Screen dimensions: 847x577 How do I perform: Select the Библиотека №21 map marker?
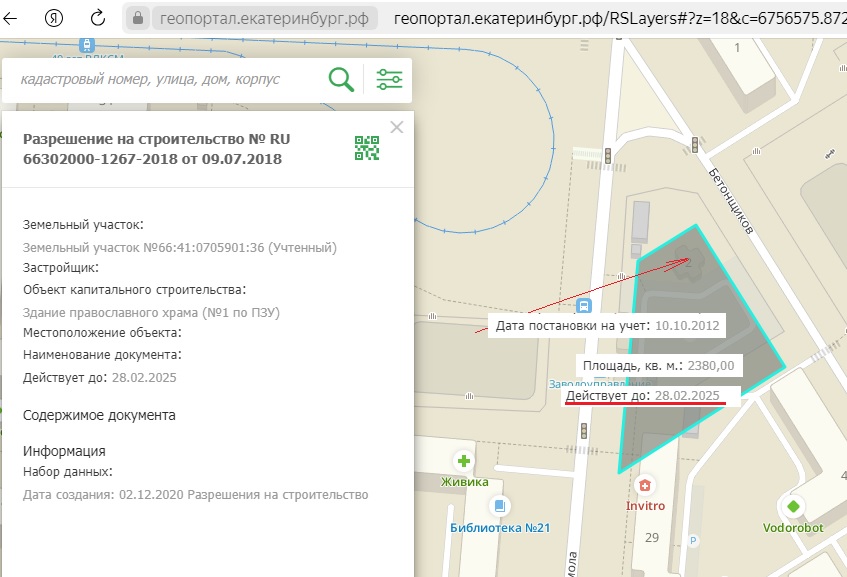click(500, 506)
